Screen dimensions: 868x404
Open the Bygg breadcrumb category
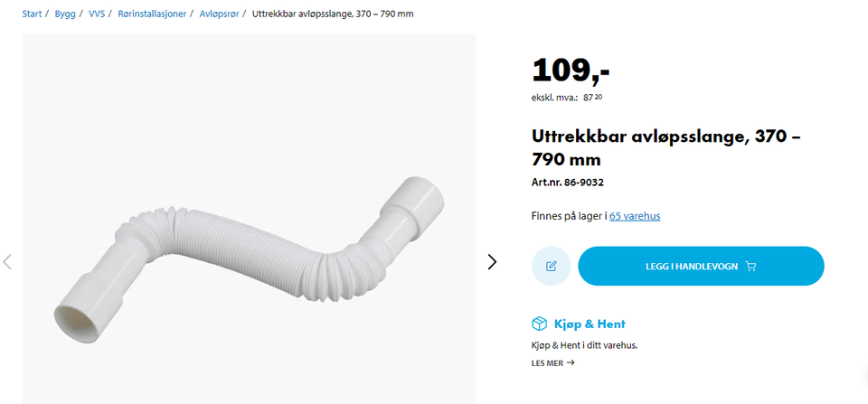pos(65,14)
